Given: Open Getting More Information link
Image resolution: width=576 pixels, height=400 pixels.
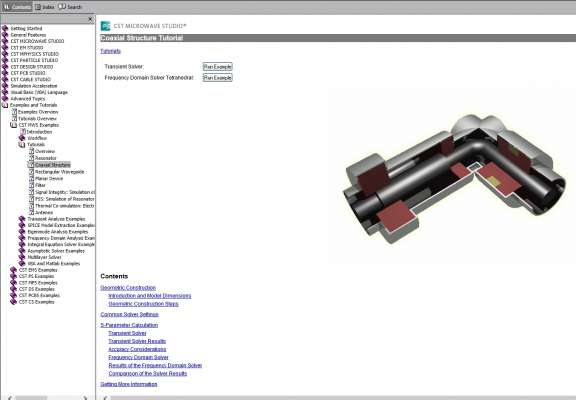Looking at the screenshot, I should (x=129, y=384).
